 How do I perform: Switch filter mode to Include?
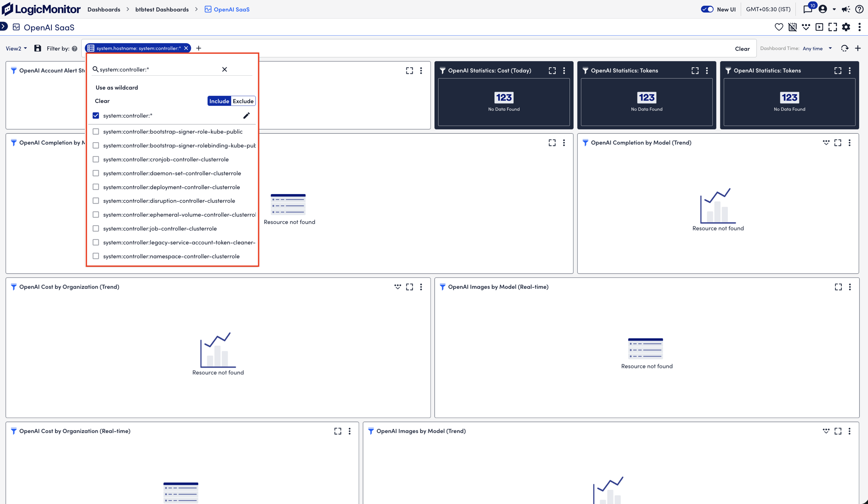point(219,101)
